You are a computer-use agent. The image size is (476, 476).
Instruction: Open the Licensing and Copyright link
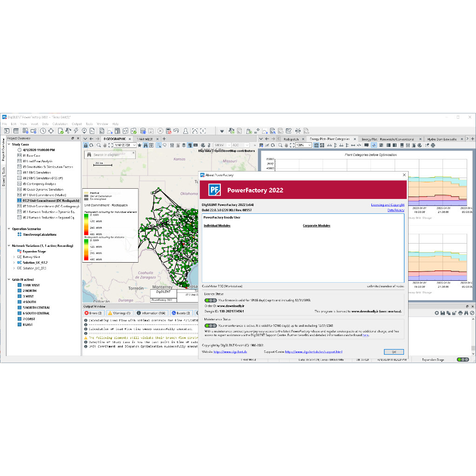tap(387, 205)
